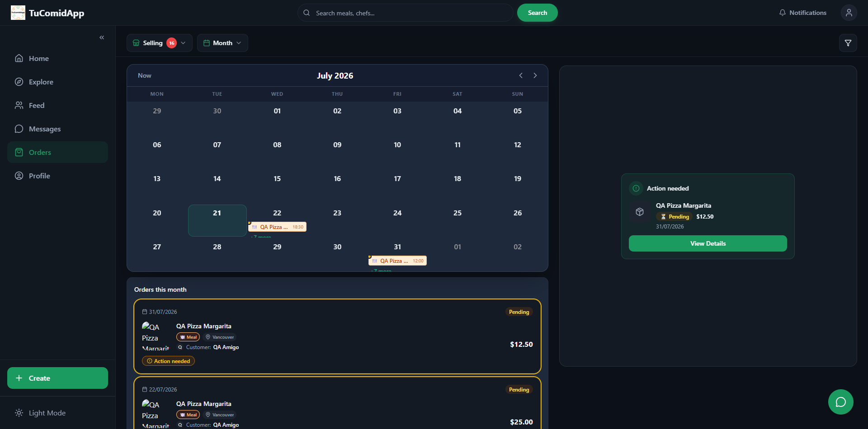Select Orders in the sidebar

57,152
